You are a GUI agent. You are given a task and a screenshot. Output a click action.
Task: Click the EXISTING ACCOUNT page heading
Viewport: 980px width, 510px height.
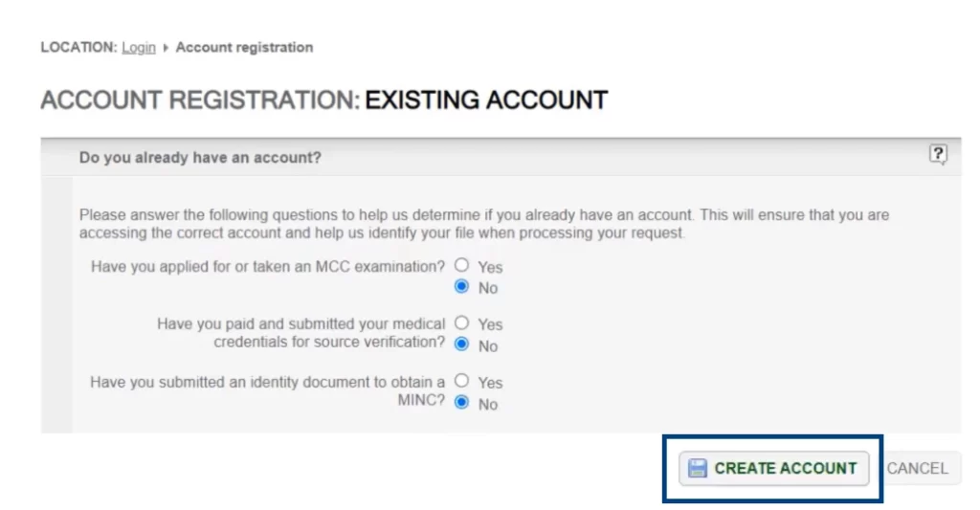click(486, 100)
